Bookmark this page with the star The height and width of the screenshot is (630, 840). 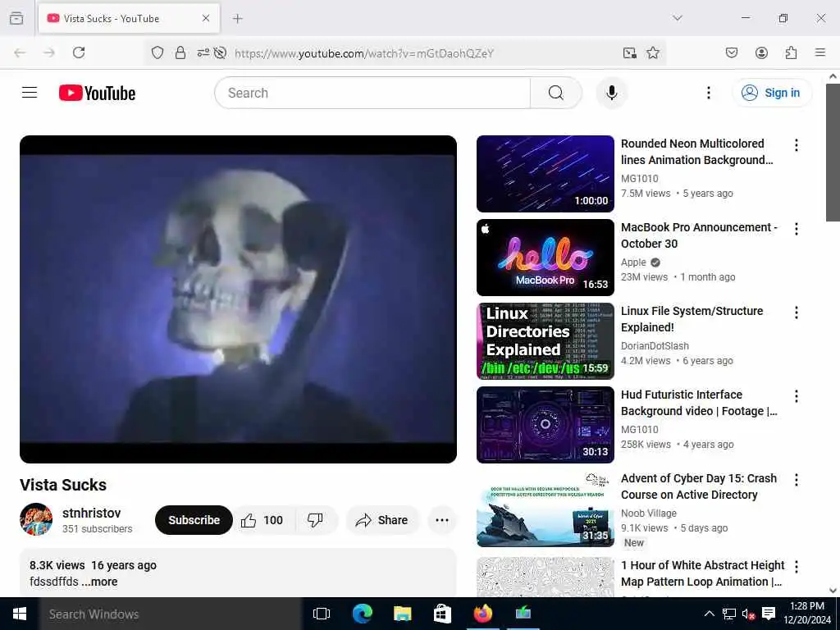tap(652, 52)
